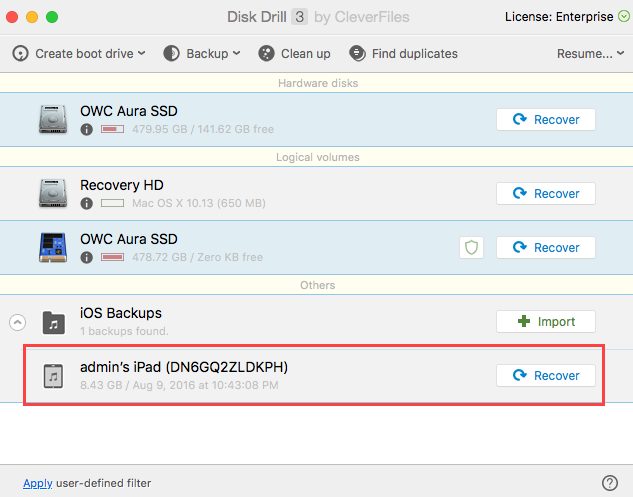633x497 pixels.
Task: Open the Backup dropdown menu
Action: click(202, 53)
